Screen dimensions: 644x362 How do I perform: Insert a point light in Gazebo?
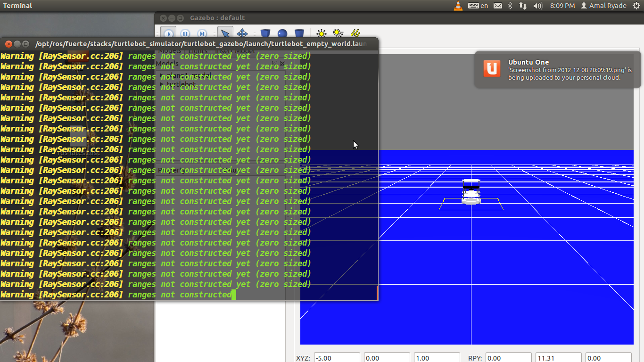[x=322, y=33]
